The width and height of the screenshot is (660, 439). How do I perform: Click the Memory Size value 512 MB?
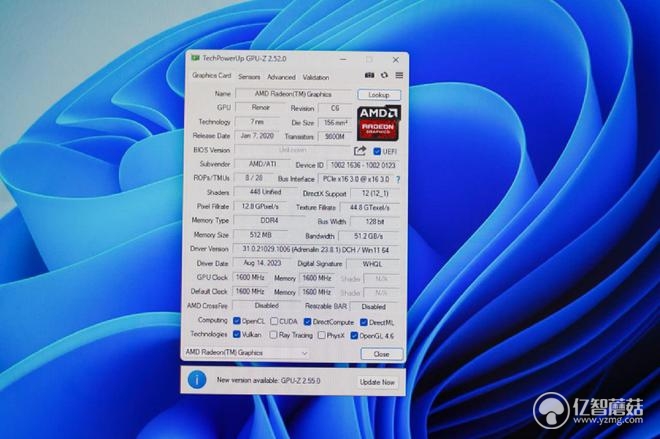[x=260, y=234]
